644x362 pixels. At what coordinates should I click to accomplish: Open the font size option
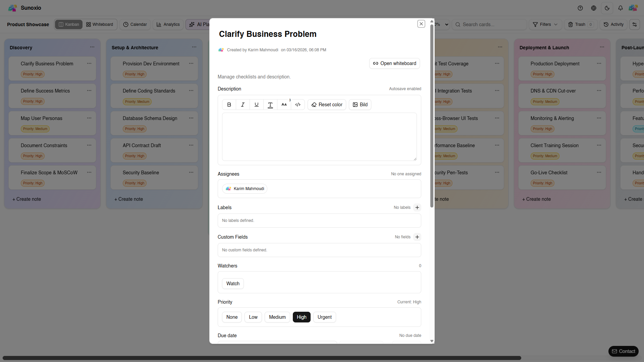(284, 105)
